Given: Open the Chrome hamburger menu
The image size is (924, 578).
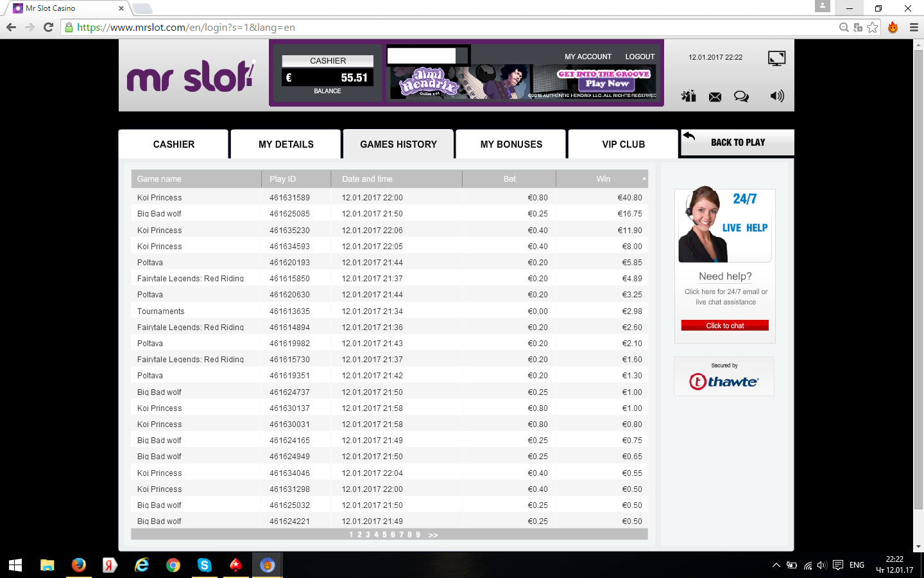Looking at the screenshot, I should tap(914, 27).
